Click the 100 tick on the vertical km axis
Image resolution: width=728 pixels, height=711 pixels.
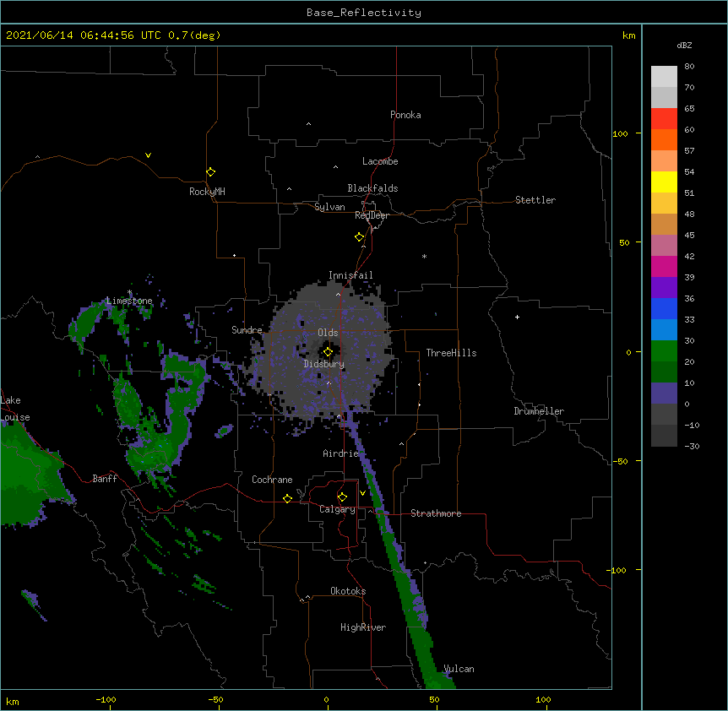click(x=620, y=133)
